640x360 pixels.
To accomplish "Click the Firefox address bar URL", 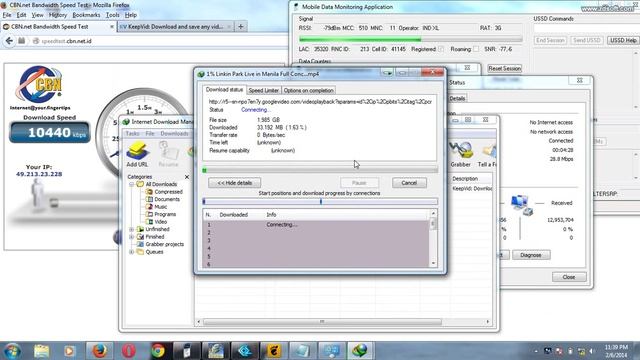I will 67,41.
